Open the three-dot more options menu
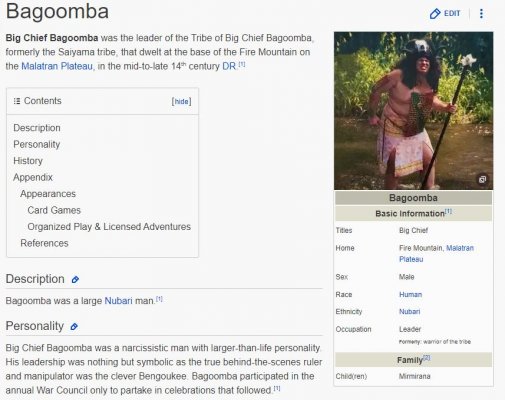 (481, 13)
